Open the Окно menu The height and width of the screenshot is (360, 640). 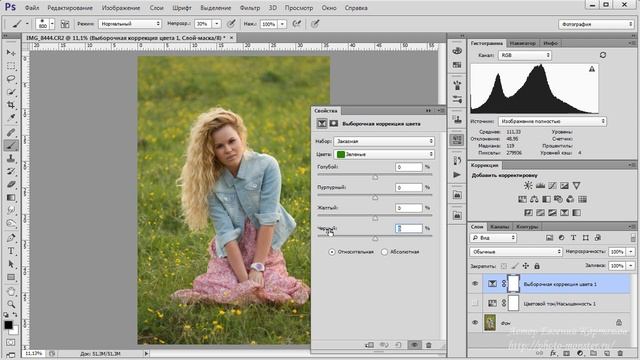[329, 8]
